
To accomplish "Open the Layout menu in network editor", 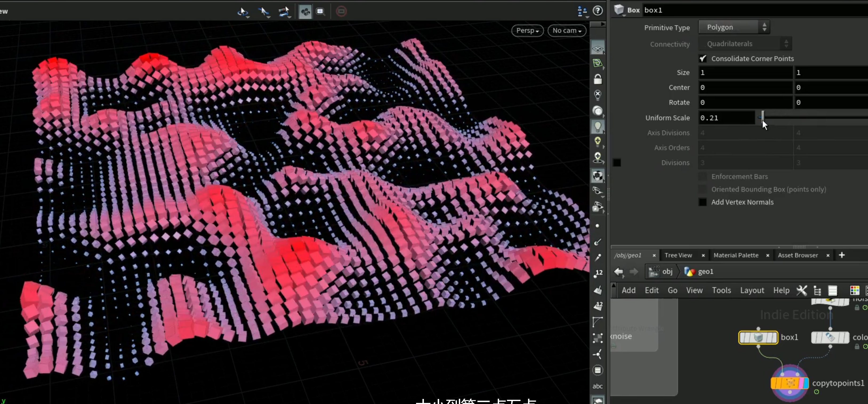I will [x=752, y=290].
